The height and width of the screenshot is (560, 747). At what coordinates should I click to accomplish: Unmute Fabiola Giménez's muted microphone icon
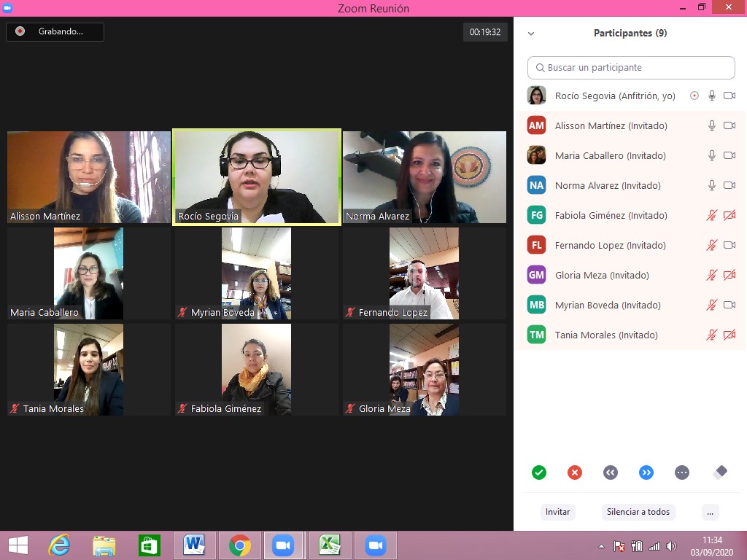[x=712, y=215]
